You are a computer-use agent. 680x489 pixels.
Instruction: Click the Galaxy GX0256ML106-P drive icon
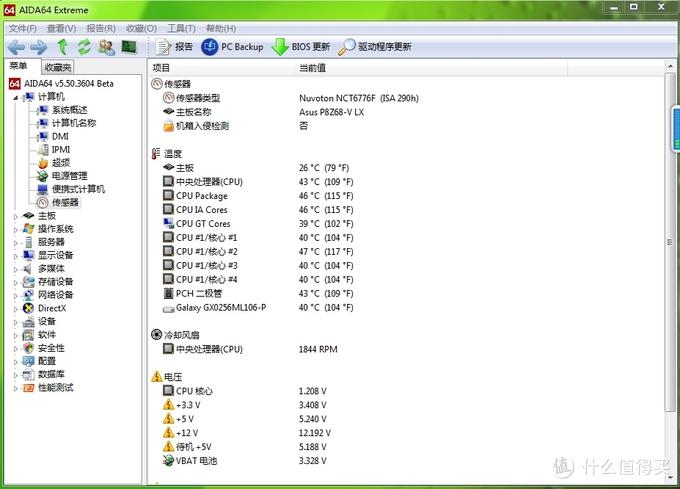168,309
